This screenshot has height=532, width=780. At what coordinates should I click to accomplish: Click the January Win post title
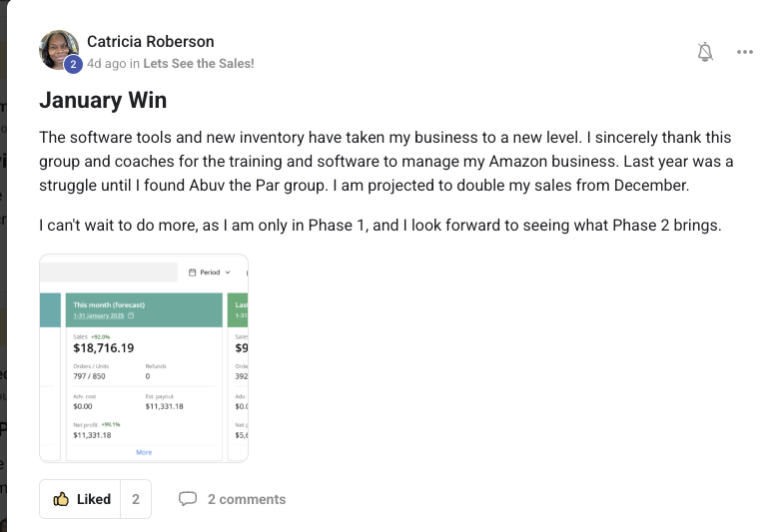tap(103, 100)
